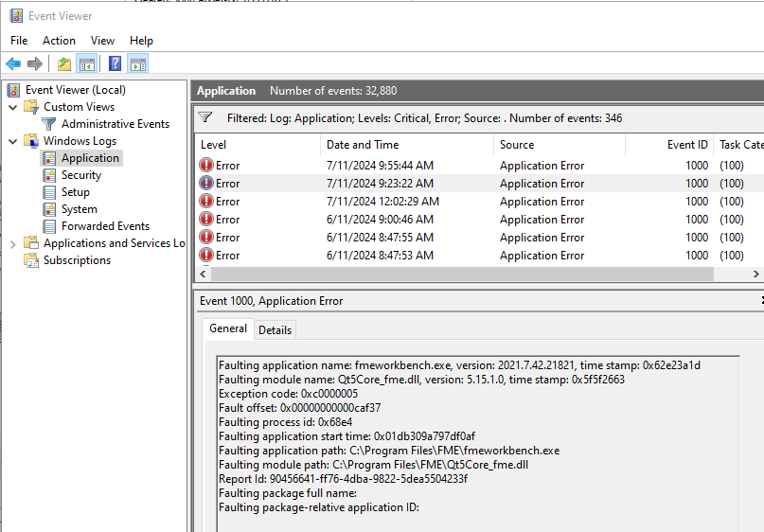This screenshot has width=764, height=532.
Task: Click the right scroll arrow of event list
Action: (x=755, y=274)
